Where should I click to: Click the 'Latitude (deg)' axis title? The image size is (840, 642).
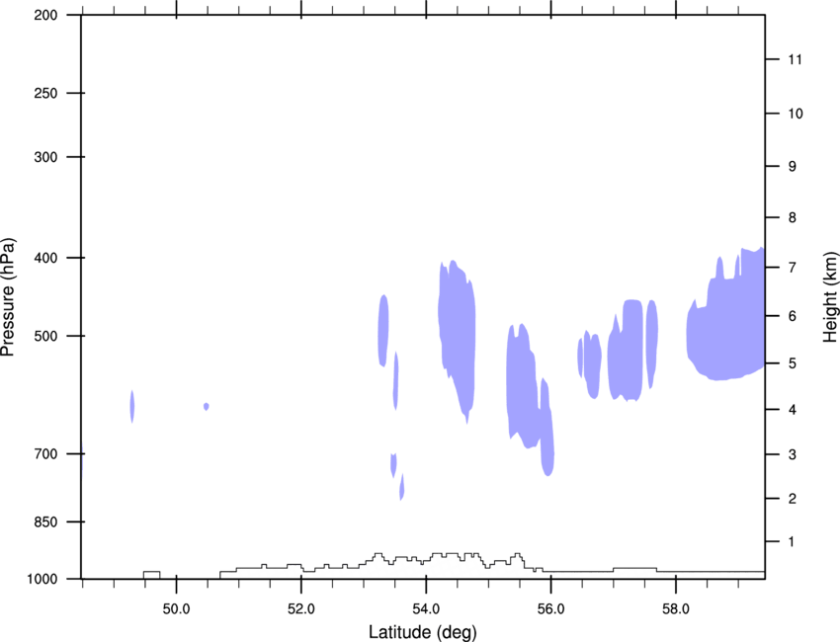click(422, 632)
